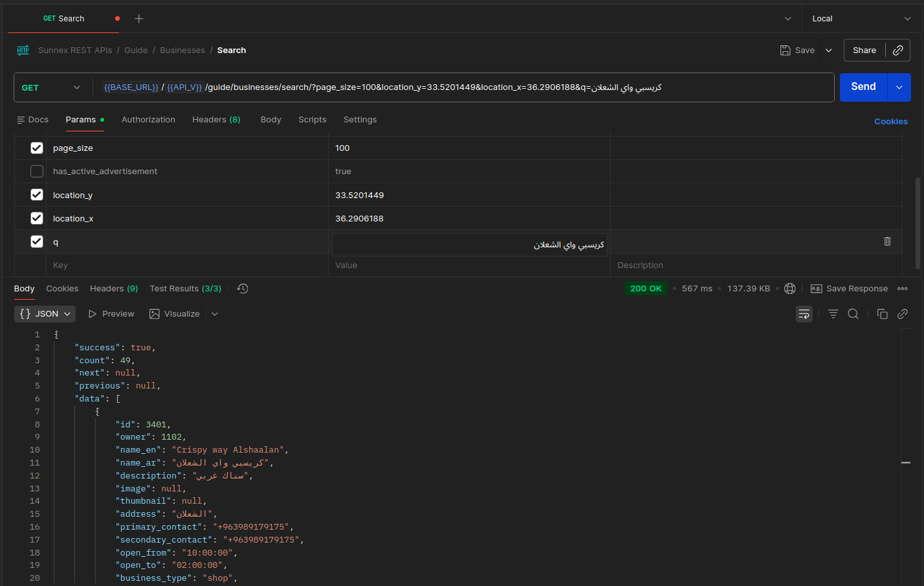Image resolution: width=924 pixels, height=586 pixels.
Task: Click the filter response icon
Action: point(833,314)
